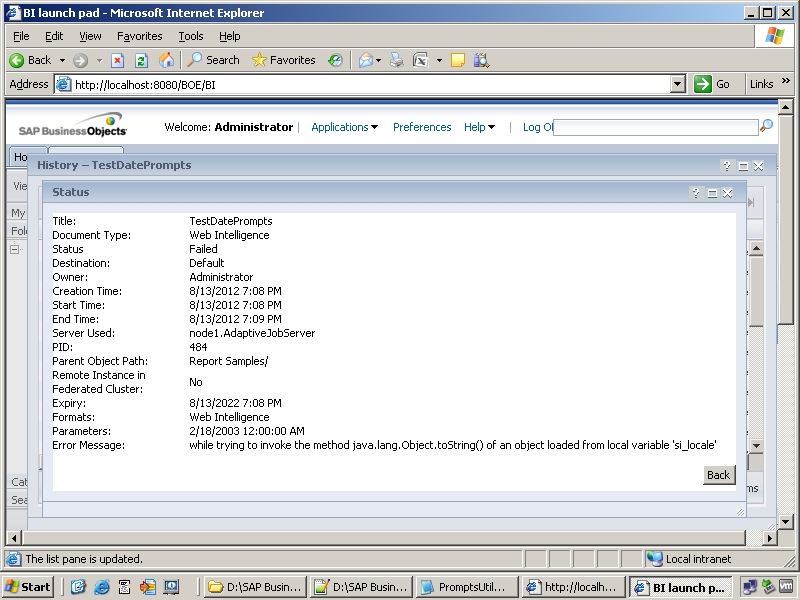The image size is (800, 600).
Task: Click the Back button in Status dialog
Action: click(x=718, y=475)
